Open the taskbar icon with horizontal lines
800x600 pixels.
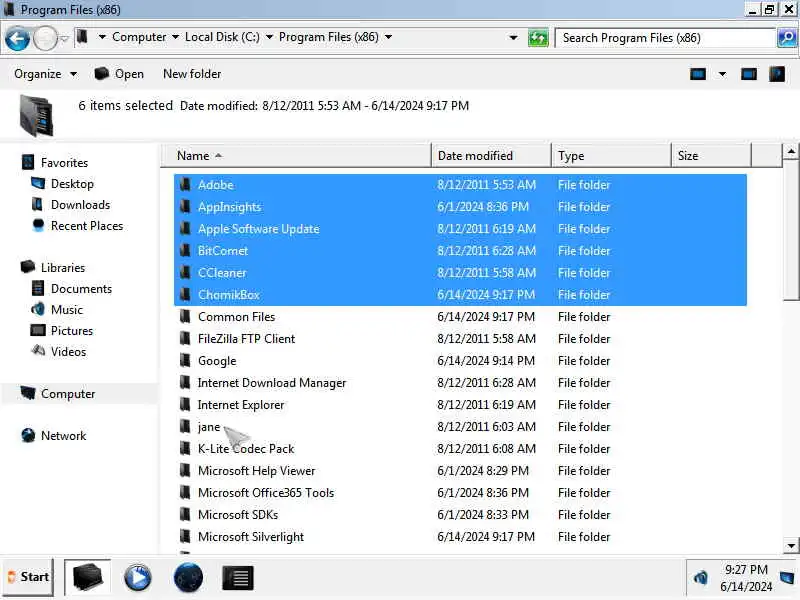tap(238, 578)
